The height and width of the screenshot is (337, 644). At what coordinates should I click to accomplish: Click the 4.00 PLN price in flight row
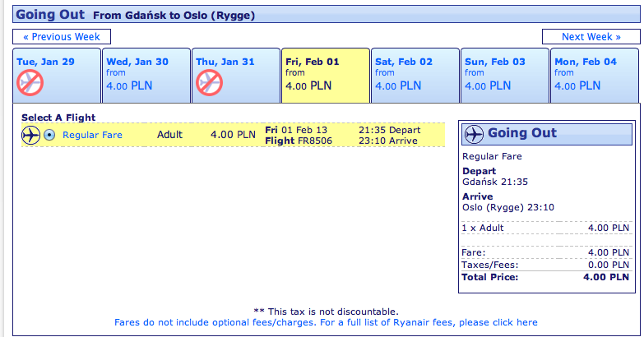pos(233,135)
